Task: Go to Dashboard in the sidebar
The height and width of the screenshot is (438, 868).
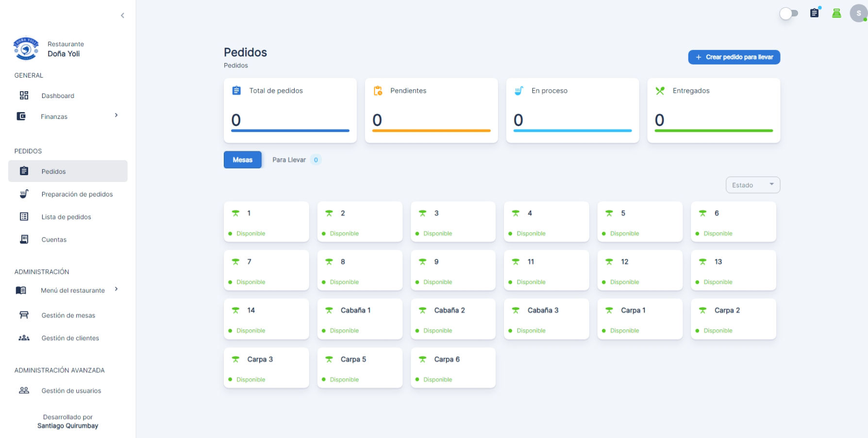Action: click(x=68, y=96)
